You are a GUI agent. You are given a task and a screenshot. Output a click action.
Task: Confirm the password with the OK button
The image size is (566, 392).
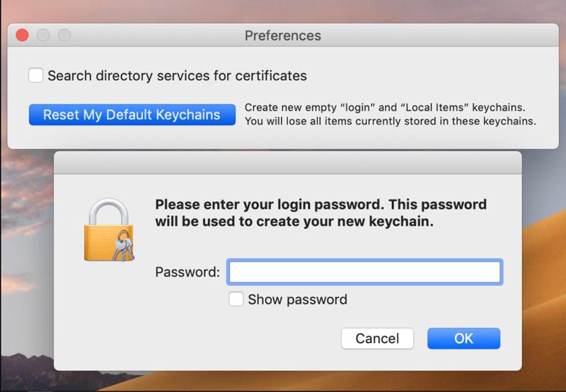pos(464,339)
